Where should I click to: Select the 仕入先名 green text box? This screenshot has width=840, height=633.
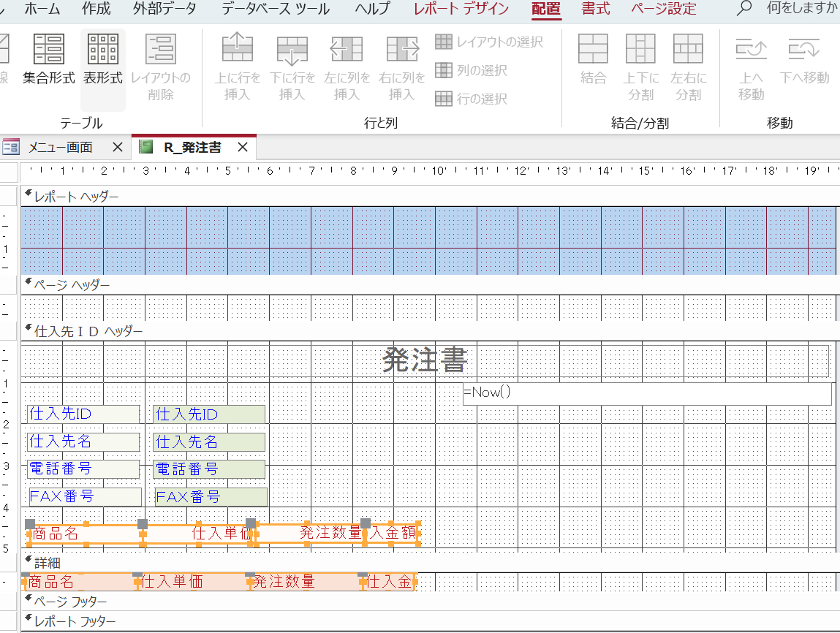pyautogui.click(x=209, y=442)
